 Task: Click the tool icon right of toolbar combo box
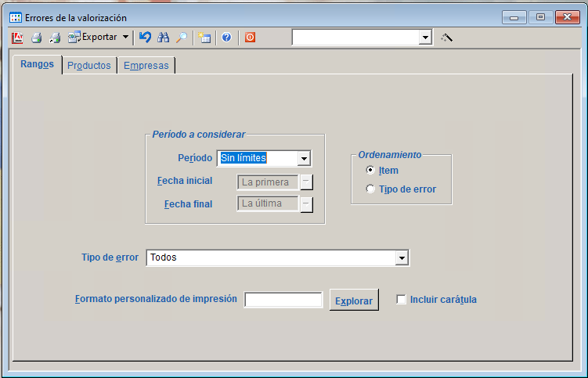click(447, 37)
